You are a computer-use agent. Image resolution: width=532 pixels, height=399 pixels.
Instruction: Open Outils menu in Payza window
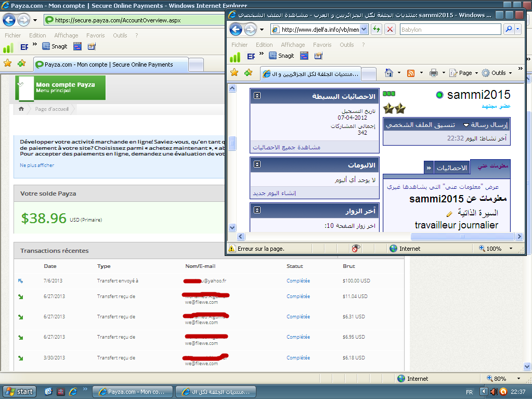(x=120, y=35)
